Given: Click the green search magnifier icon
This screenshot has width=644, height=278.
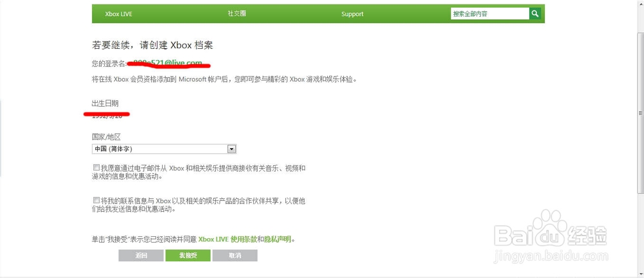Looking at the screenshot, I should tap(535, 14).
